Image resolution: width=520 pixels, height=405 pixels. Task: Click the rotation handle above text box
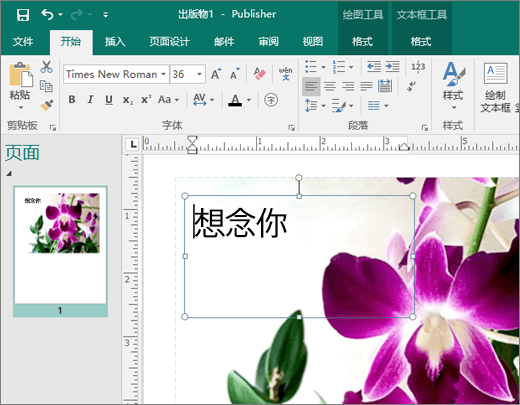(x=299, y=177)
